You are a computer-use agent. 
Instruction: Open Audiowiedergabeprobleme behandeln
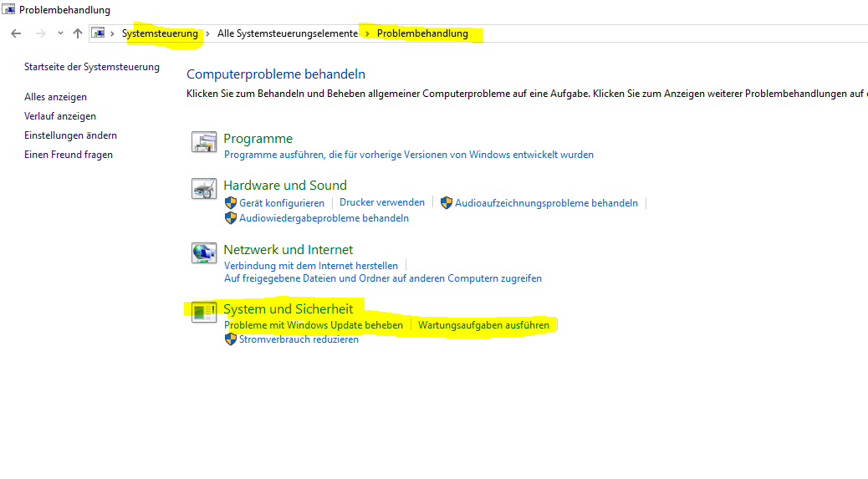tap(324, 218)
